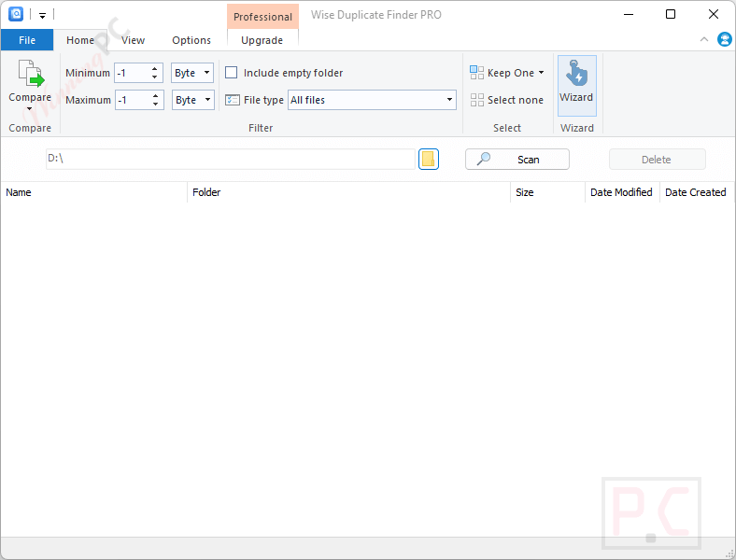This screenshot has height=560, width=736.
Task: Sort by the Name column header
Action: pos(94,192)
